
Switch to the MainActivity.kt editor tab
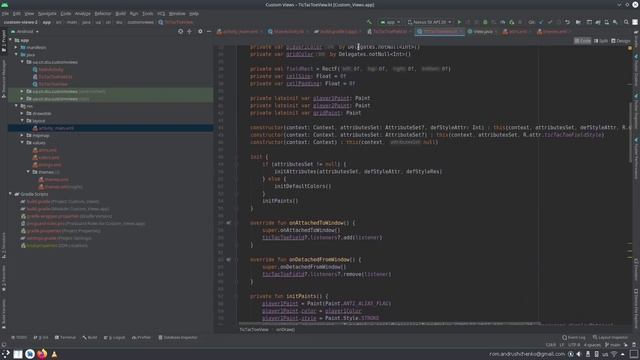pos(288,31)
